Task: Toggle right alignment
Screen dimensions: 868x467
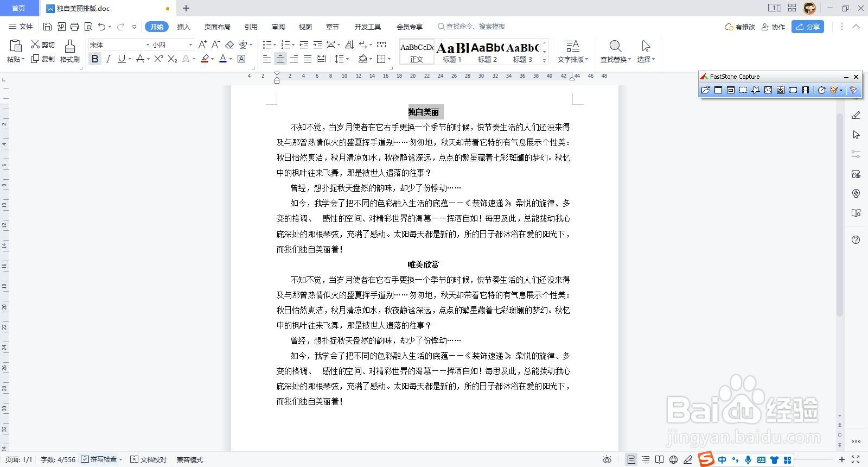Action: 293,59
